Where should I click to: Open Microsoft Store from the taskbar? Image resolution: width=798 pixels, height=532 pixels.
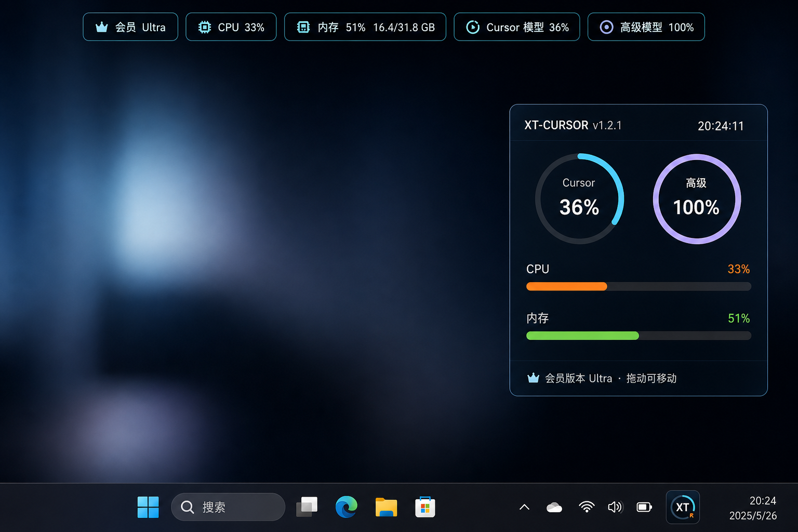pos(425,507)
